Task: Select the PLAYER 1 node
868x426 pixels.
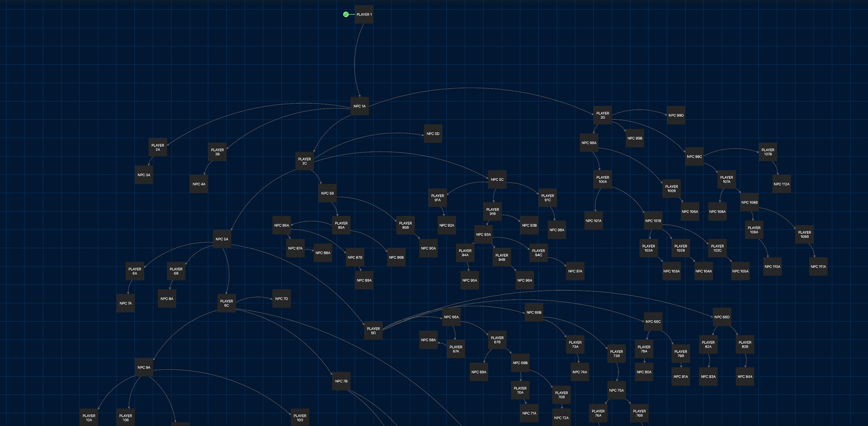Action: [364, 14]
